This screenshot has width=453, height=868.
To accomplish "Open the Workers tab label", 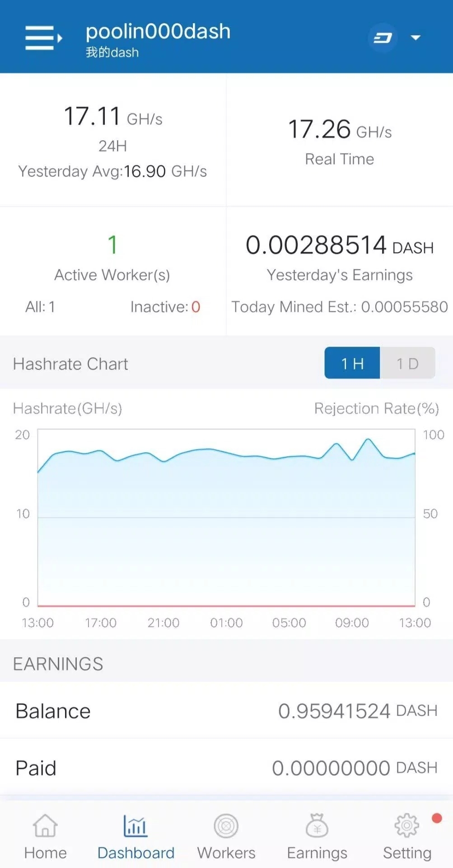I will tap(226, 853).
